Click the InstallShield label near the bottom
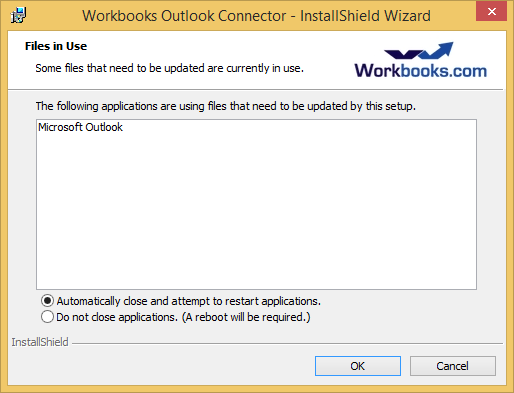Viewport: 514px width, 393px height. (x=40, y=342)
